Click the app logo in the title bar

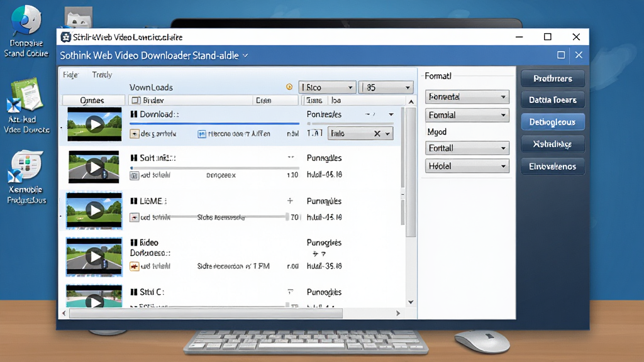(x=65, y=37)
